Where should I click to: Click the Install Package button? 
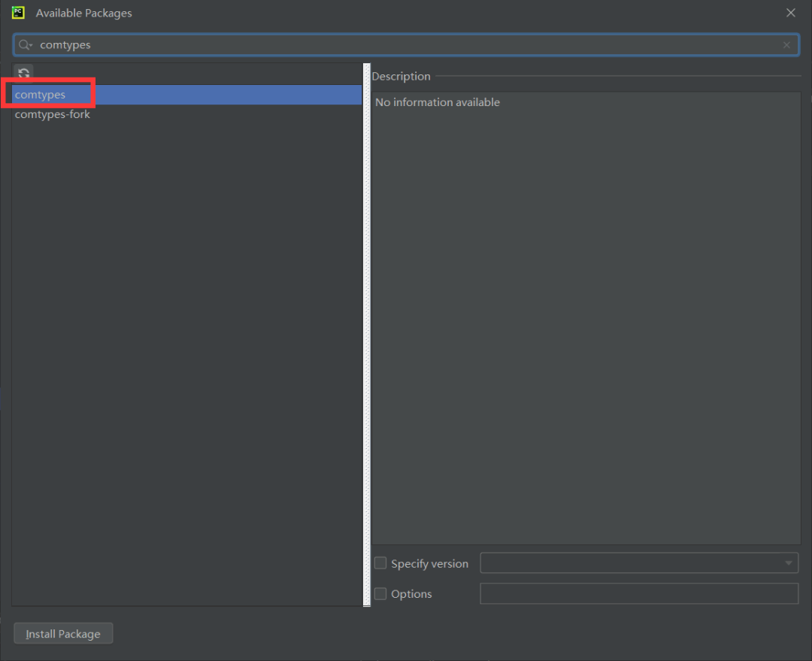tap(63, 634)
